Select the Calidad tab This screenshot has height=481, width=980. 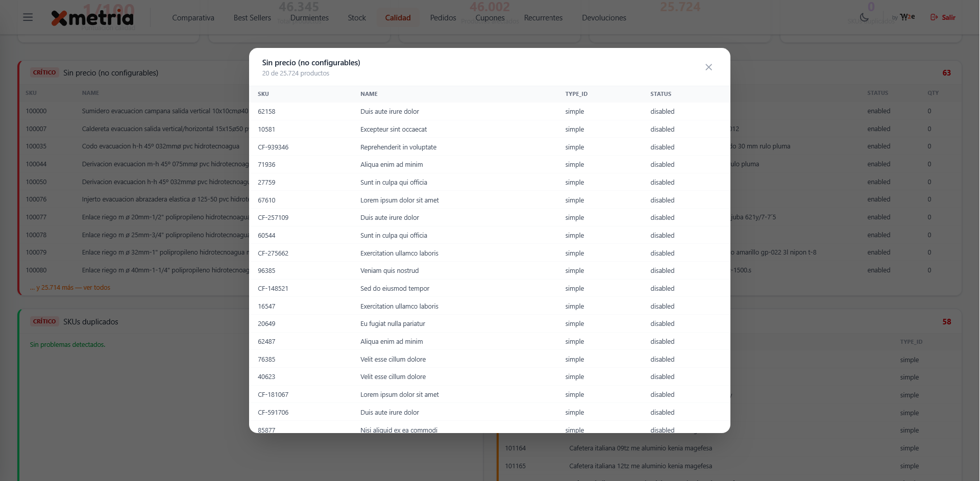point(398,18)
